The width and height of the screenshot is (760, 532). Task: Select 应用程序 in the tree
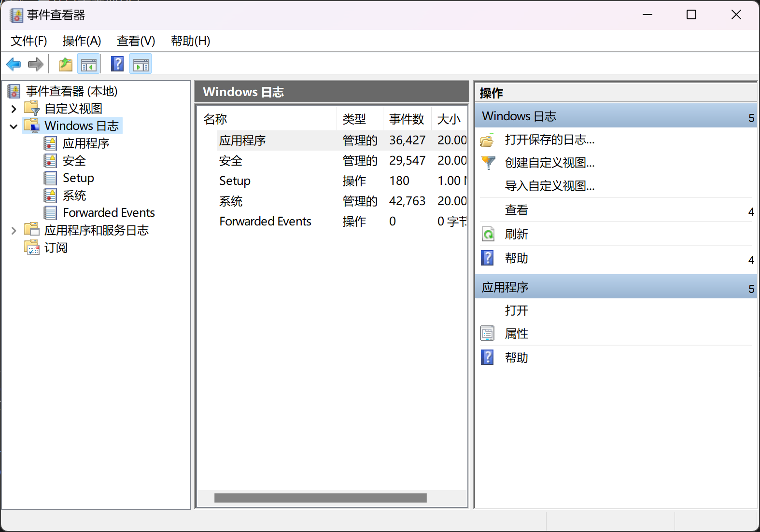(x=86, y=143)
